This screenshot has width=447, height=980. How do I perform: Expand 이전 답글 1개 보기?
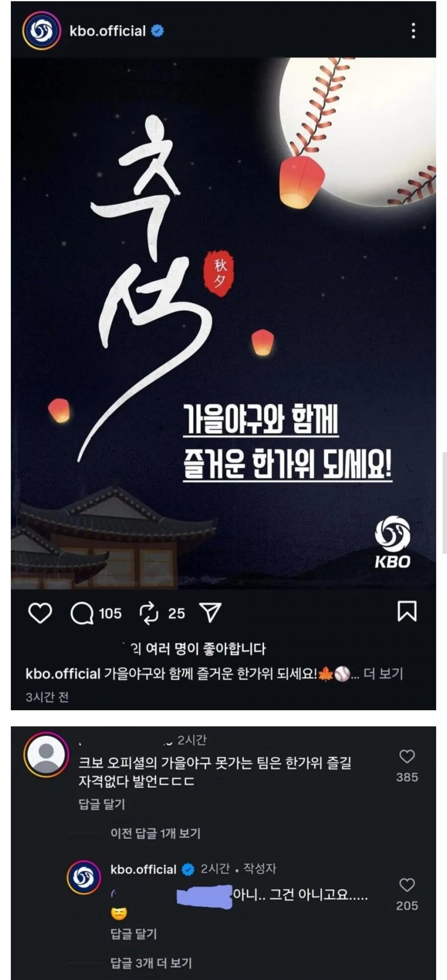pos(155,833)
